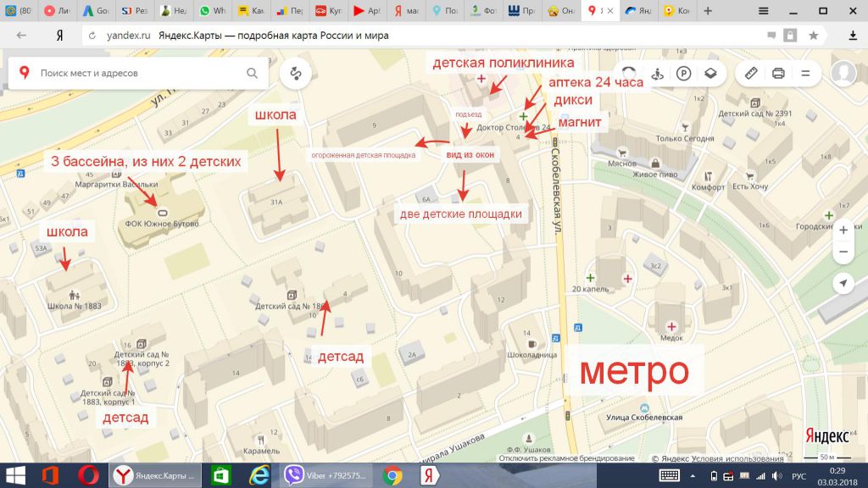The width and height of the screenshot is (868, 488).
Task: Click the my location arrow button
Action: pos(843,284)
